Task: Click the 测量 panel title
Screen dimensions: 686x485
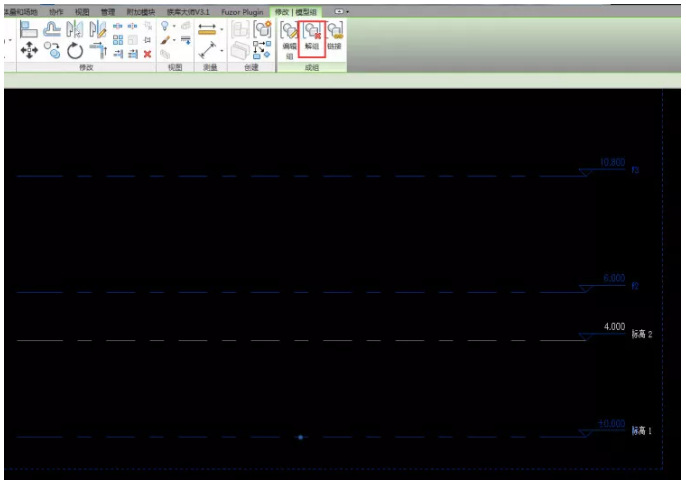Action: pos(210,67)
